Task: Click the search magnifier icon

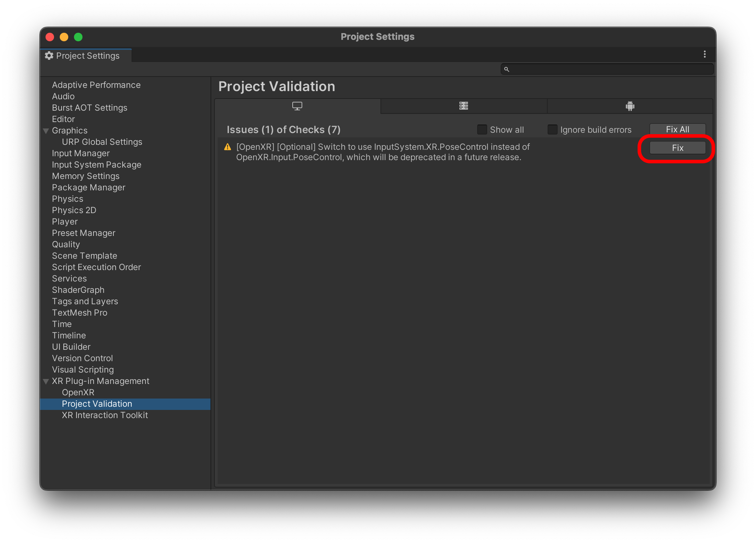Action: coord(506,69)
